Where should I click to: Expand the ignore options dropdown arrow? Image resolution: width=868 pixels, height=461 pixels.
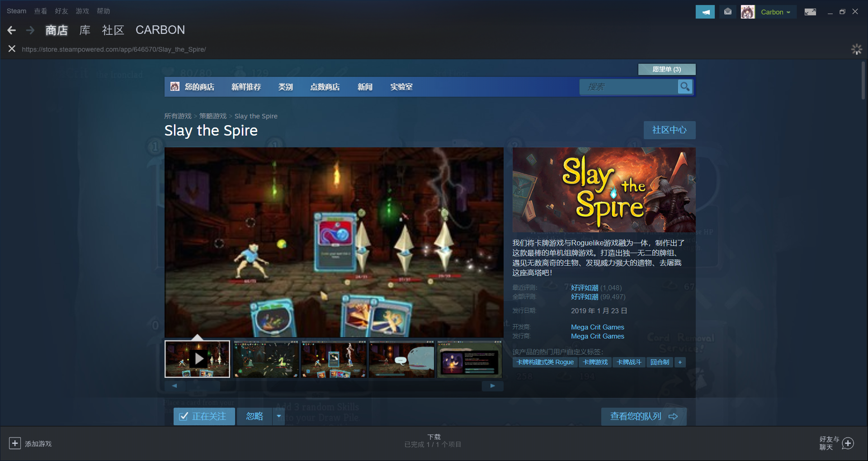(279, 416)
